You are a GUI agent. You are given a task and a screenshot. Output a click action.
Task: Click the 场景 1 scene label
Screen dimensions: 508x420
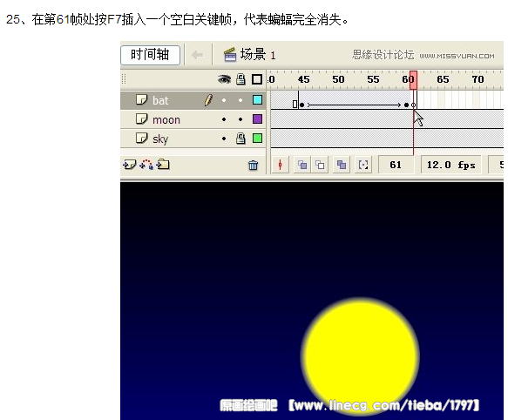click(x=258, y=54)
